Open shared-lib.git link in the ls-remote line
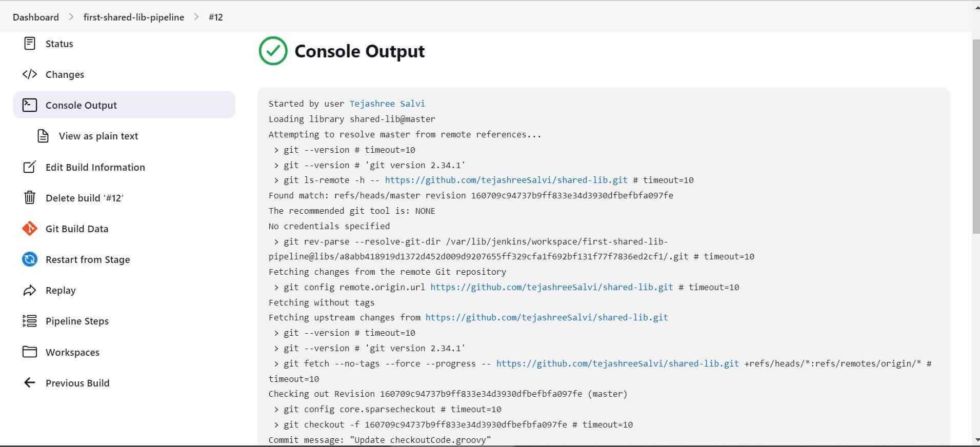This screenshot has height=447, width=980. (x=506, y=180)
